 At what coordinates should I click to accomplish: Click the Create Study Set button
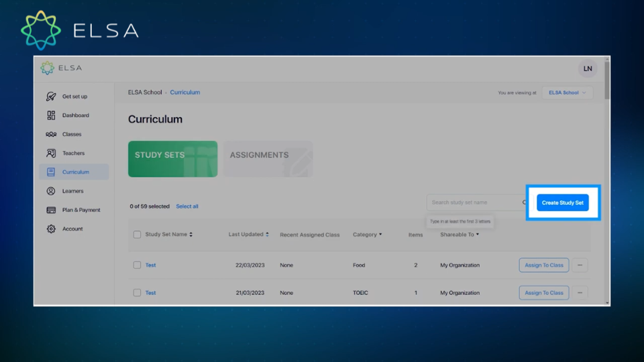click(x=563, y=202)
